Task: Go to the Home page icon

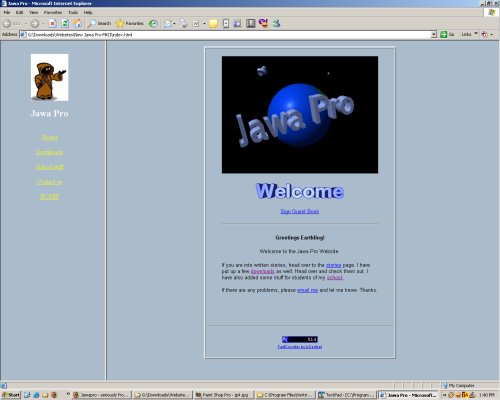Action: (x=77, y=23)
